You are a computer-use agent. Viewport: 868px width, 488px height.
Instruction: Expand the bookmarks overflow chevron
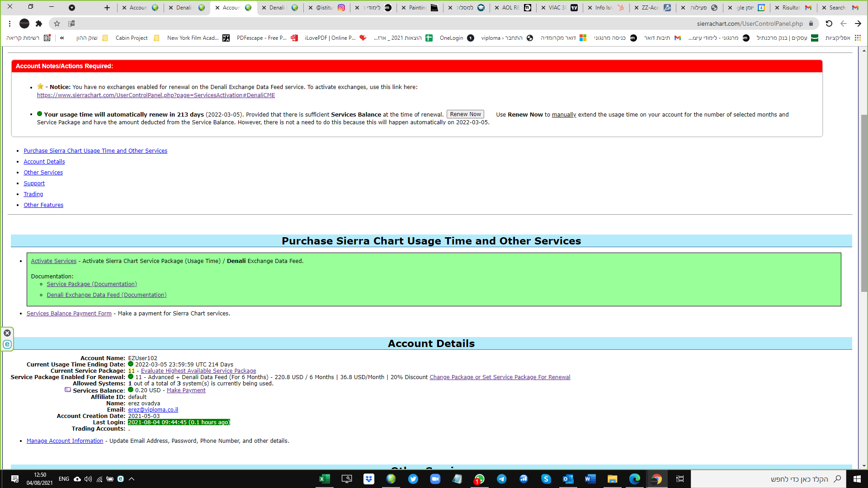coord(62,38)
